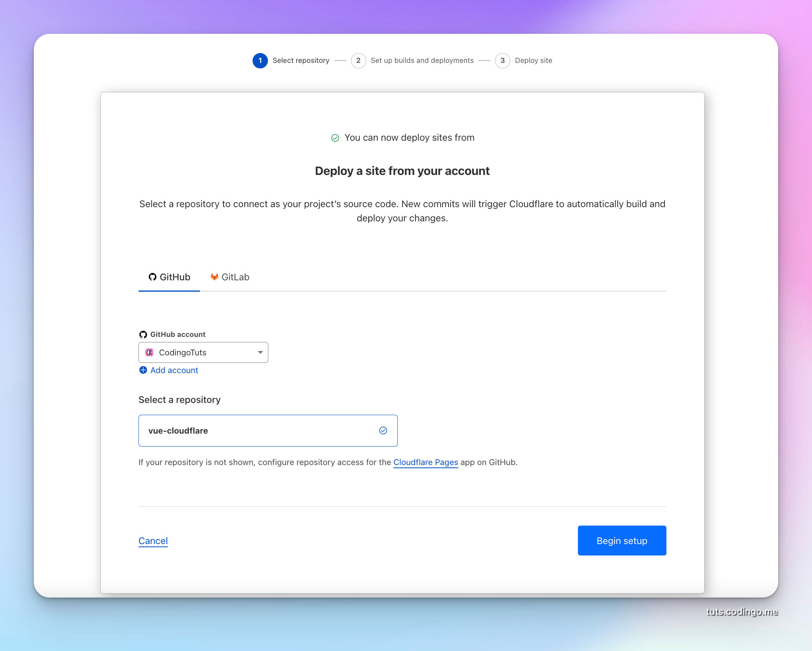The width and height of the screenshot is (812, 651).
Task: Open the Cloudflare Pages link
Action: point(426,462)
